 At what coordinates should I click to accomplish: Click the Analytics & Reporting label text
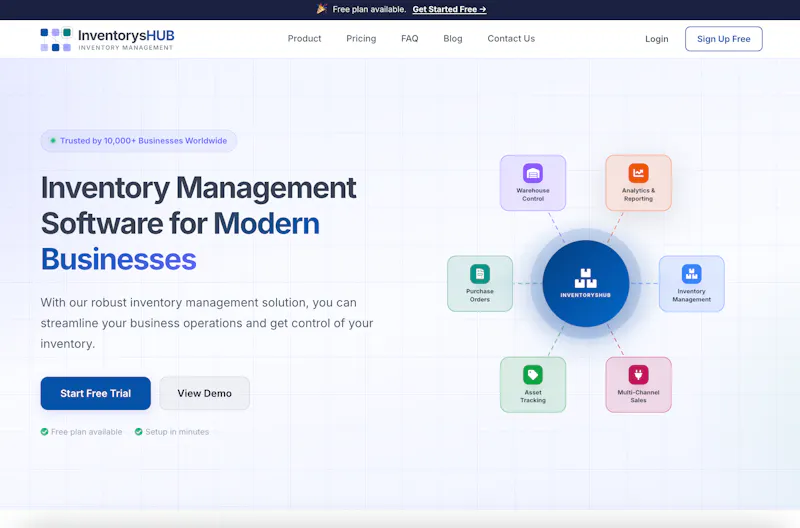tap(638, 194)
